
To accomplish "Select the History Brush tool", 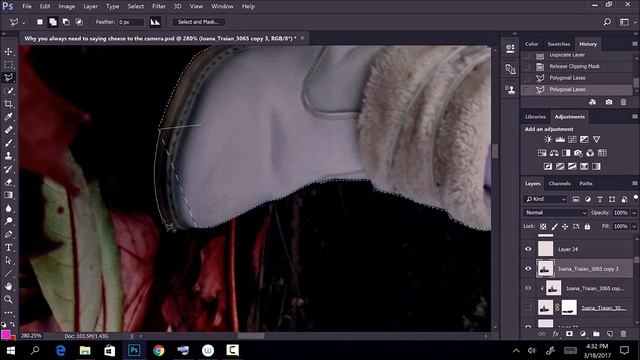I will pos(8,169).
